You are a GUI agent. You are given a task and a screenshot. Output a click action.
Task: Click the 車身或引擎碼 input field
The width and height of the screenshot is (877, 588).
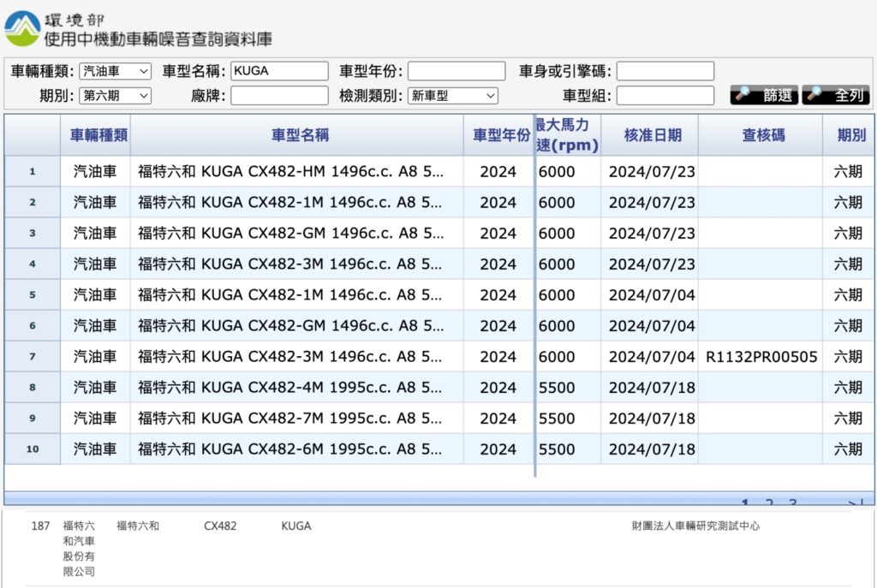click(x=665, y=71)
